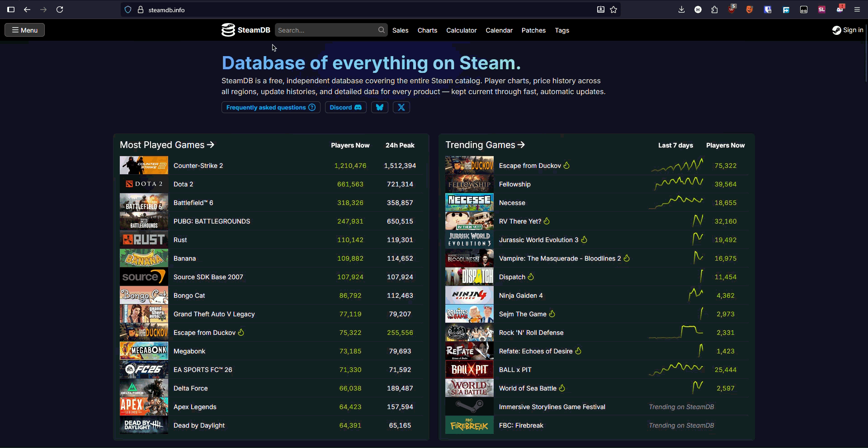Click Escape from Duckov's trending sparkline graph
This screenshot has width=868, height=448.
(677, 165)
